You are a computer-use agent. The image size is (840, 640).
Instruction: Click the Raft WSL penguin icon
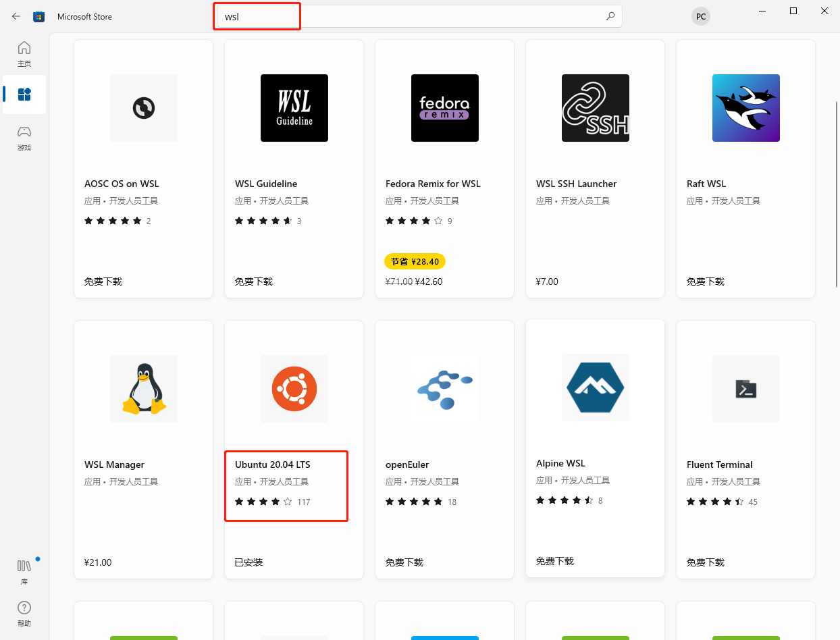coord(746,108)
